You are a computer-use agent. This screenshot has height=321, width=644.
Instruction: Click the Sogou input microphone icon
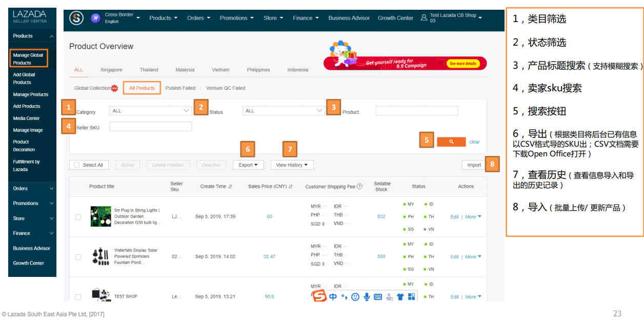tap(367, 296)
